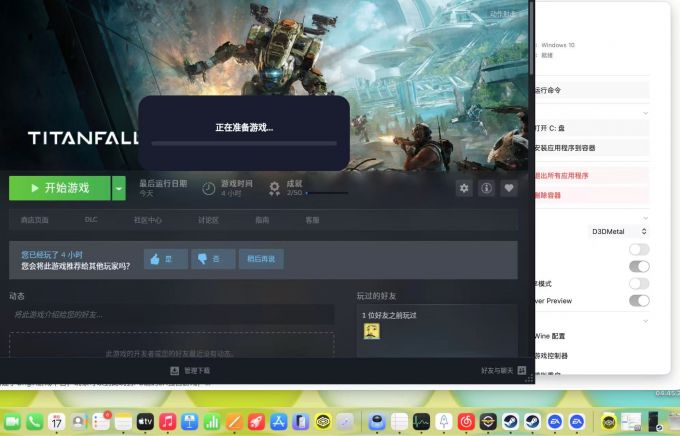Image resolution: width=680 pixels, height=436 pixels.
Task: Open Contacts from the dock
Action: pyautogui.click(x=79, y=422)
